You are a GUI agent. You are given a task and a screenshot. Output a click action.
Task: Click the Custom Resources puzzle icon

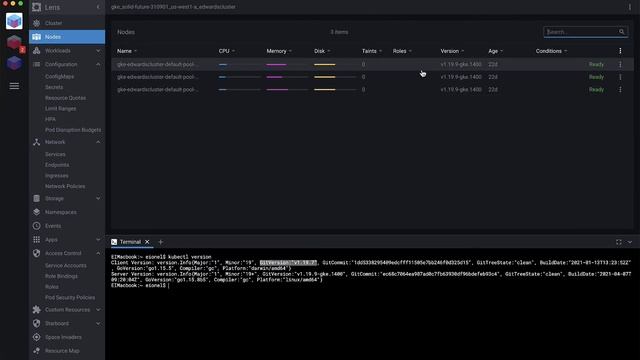(x=36, y=310)
